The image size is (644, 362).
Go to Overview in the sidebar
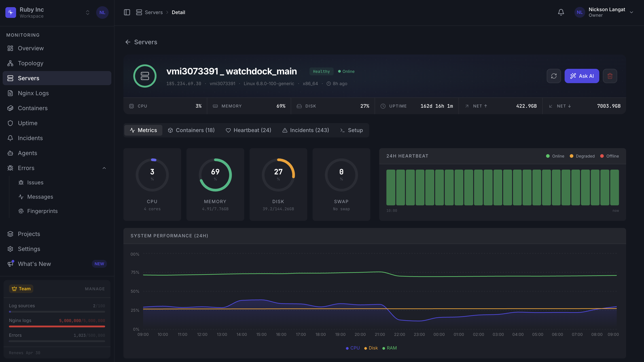57,48
